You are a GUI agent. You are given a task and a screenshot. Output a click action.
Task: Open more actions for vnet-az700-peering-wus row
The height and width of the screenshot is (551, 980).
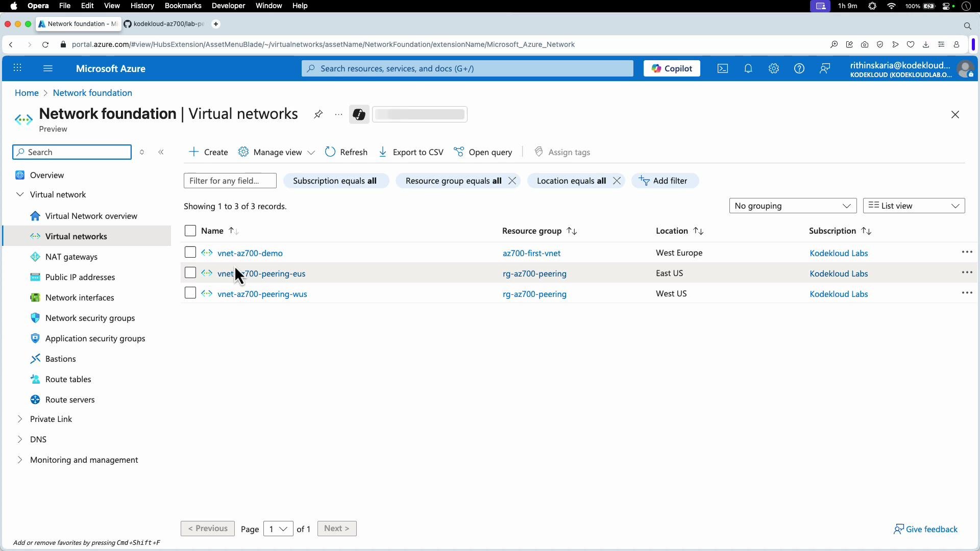tap(967, 293)
